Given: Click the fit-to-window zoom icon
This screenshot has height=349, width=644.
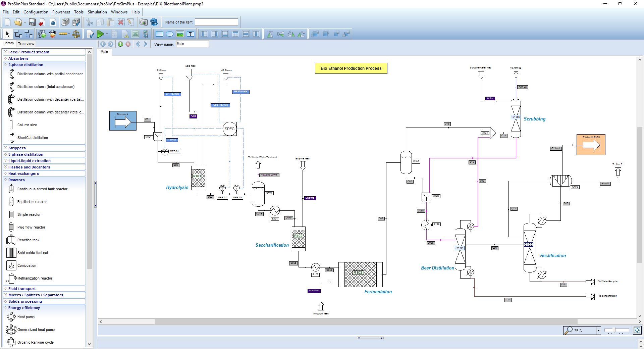Looking at the screenshot, I should pos(637,331).
